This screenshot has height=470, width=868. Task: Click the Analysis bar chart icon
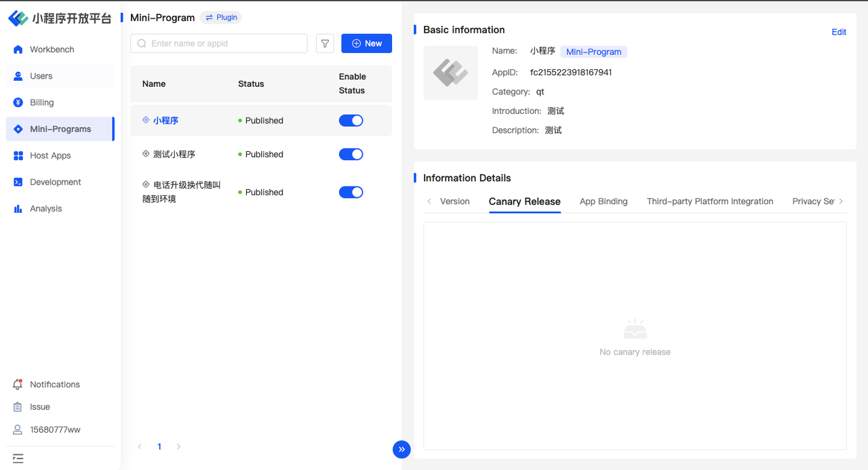coord(18,209)
